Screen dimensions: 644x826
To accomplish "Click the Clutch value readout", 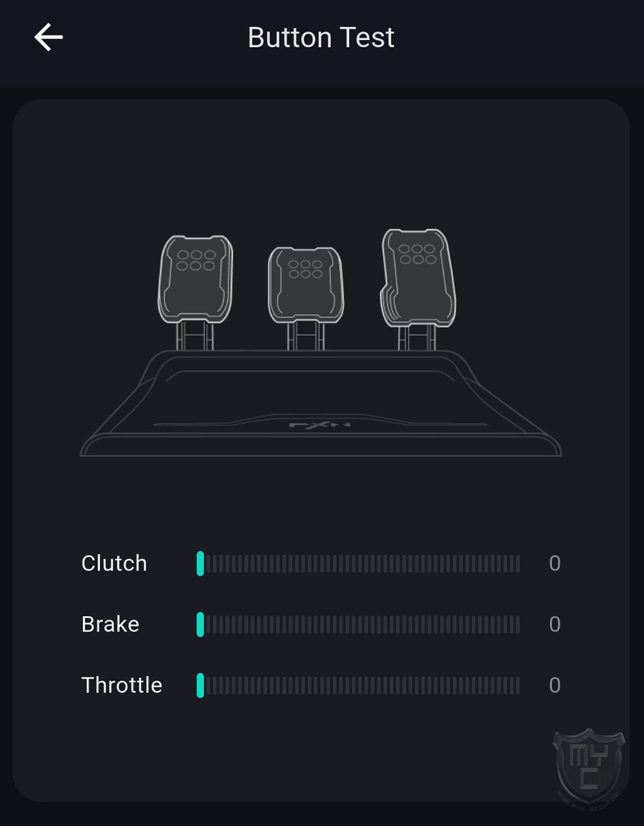I will coord(554,563).
